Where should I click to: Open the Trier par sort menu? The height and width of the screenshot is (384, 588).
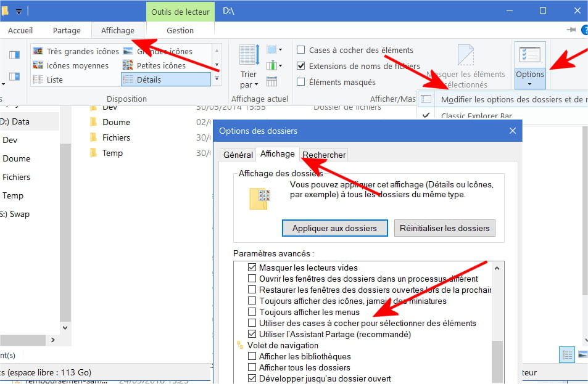249,67
